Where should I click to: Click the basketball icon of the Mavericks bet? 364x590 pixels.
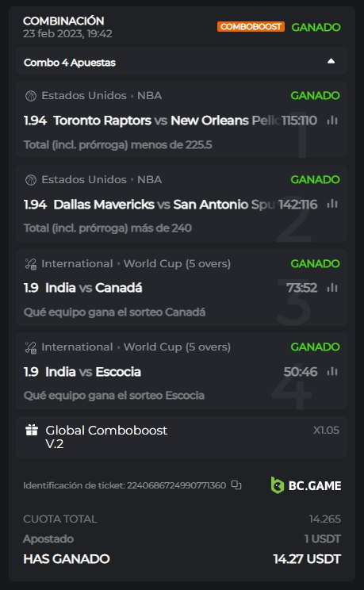31,180
